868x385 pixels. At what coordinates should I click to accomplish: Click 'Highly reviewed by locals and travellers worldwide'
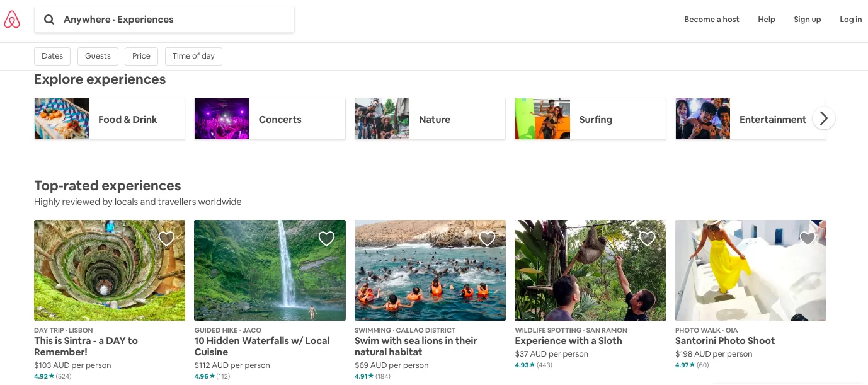pyautogui.click(x=138, y=202)
